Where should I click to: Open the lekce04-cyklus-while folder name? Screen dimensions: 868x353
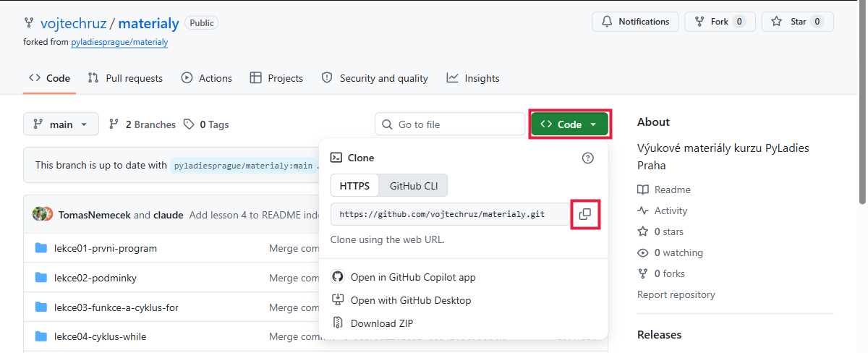tap(101, 336)
